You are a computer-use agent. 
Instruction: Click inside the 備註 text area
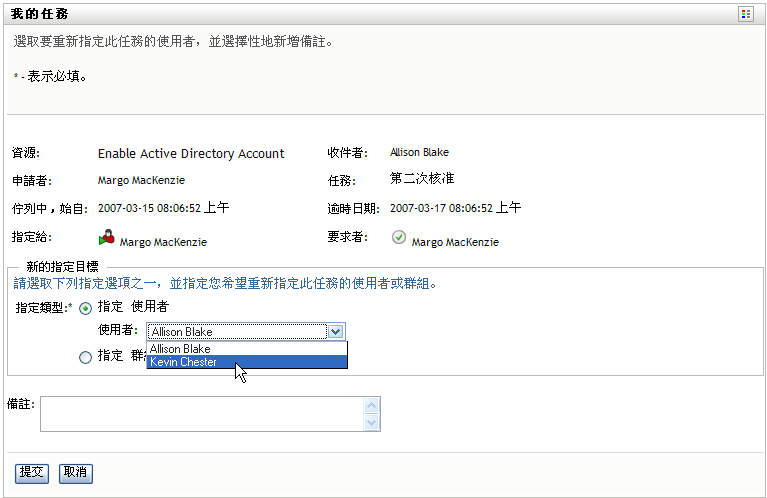(202, 414)
